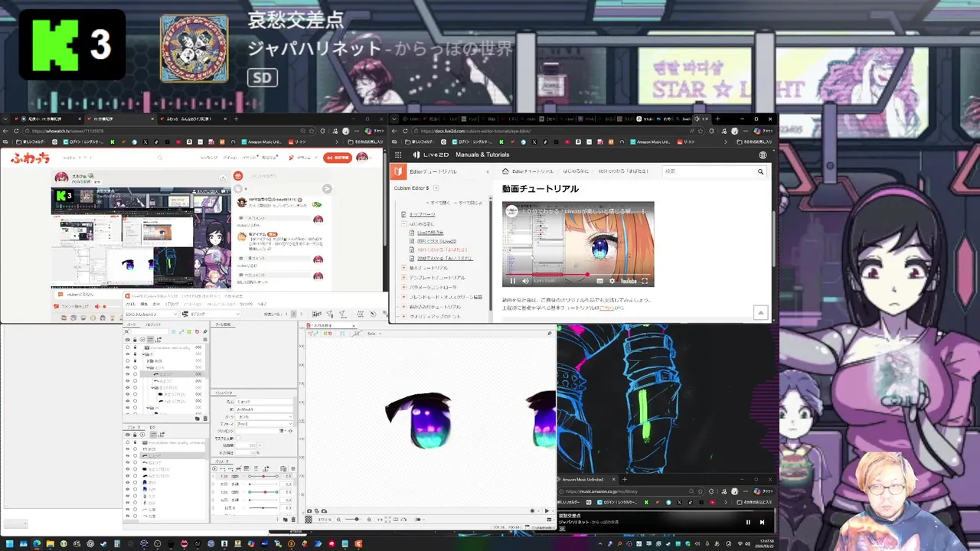Check the 'マスクを反転' checkbox in inspector

tap(238, 438)
